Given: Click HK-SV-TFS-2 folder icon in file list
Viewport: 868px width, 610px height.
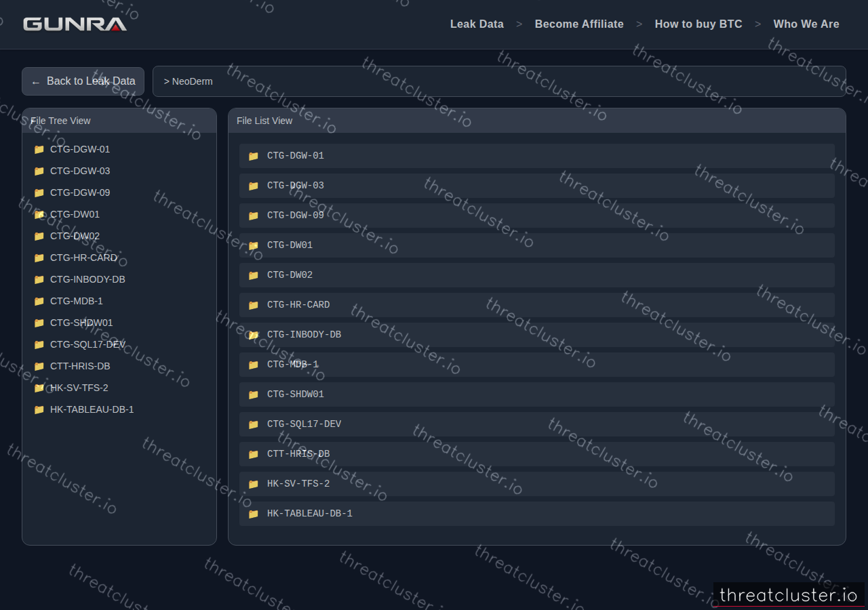Looking at the screenshot, I should [253, 484].
